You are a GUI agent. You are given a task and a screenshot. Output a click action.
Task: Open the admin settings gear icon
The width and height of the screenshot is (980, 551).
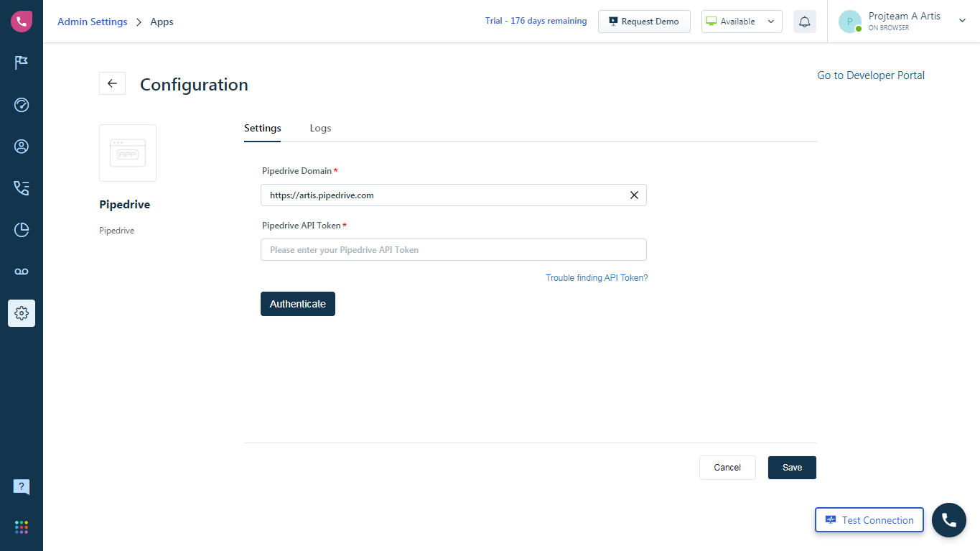point(22,313)
